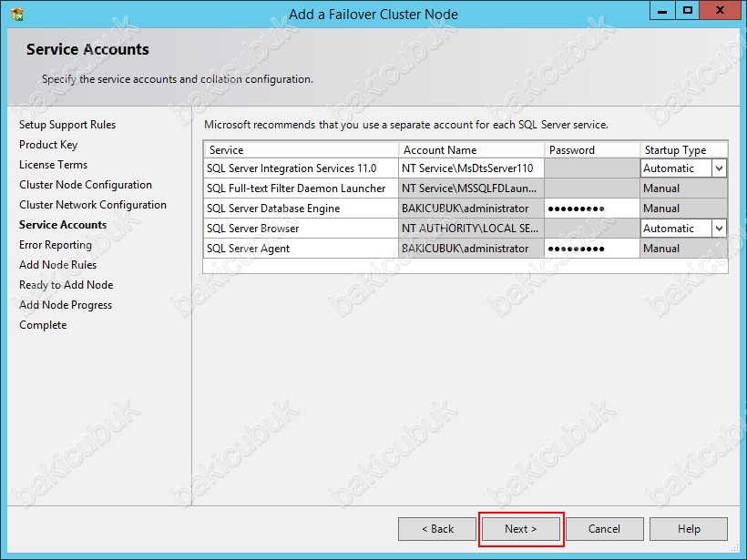Select SQL Server Browser service cell
The height and width of the screenshot is (560, 747).
coord(302,228)
